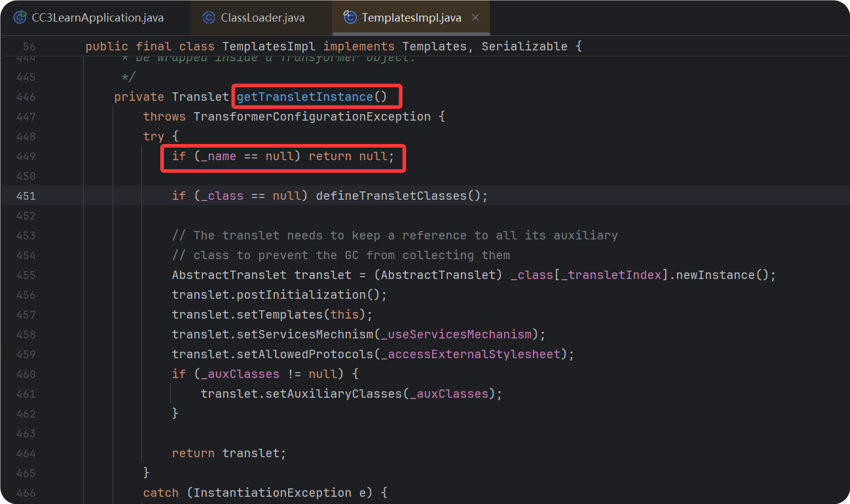Click line number 446 in the gutter
The width and height of the screenshot is (850, 504).
pyautogui.click(x=26, y=97)
